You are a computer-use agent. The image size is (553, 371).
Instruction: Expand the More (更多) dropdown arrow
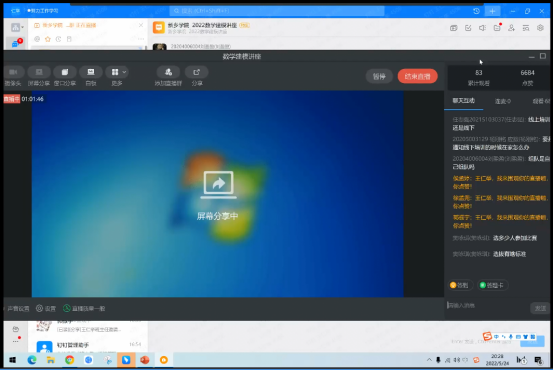pos(124,72)
